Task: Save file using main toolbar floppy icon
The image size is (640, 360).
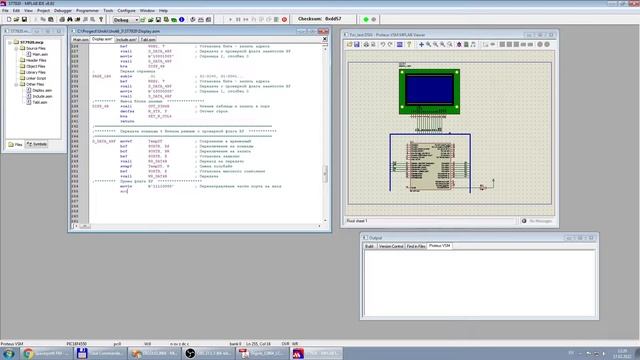Action: click(x=24, y=20)
